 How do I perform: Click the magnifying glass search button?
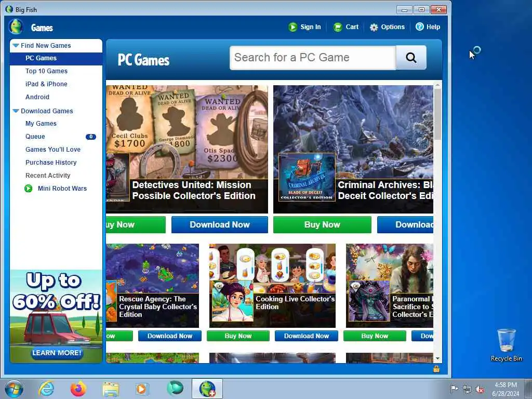pos(411,58)
